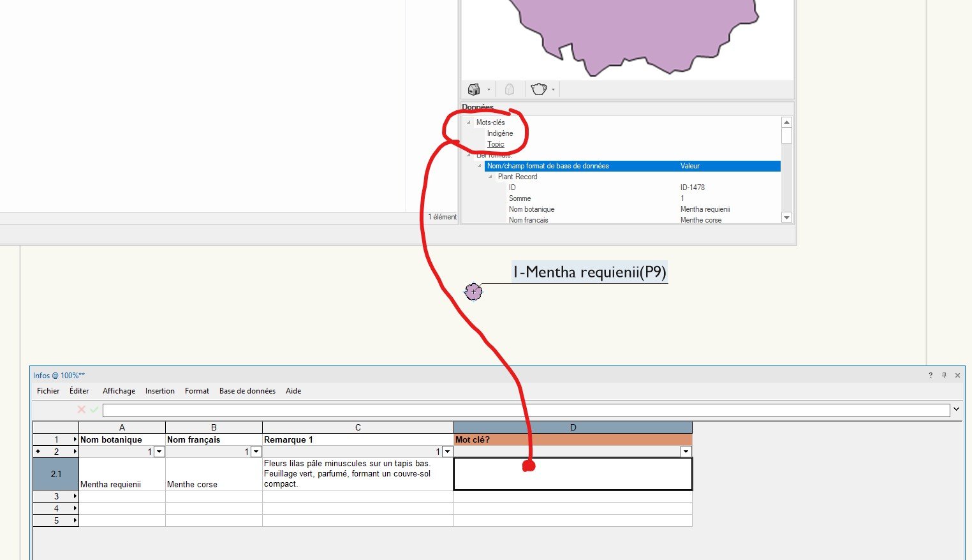The image size is (972, 560).
Task: Click the orange 'Mot clé?' header cell
Action: [x=572, y=439]
